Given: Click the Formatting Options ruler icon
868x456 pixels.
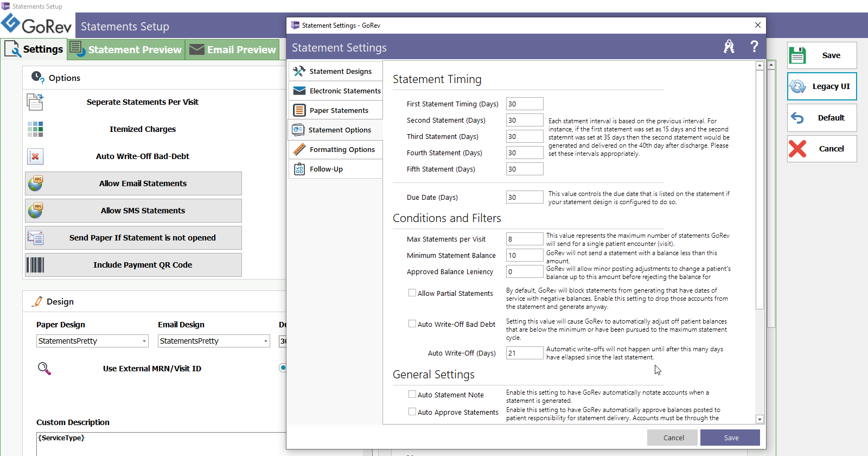Looking at the screenshot, I should [x=299, y=149].
